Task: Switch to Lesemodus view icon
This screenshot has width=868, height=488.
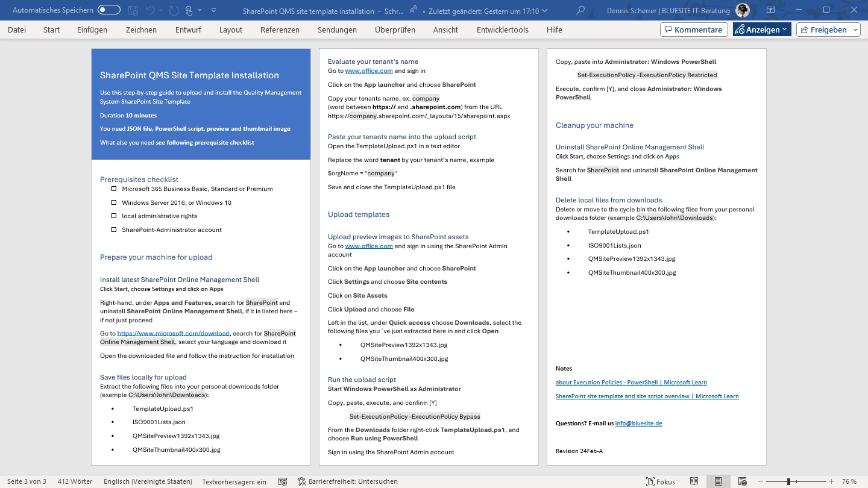Action: tap(694, 481)
